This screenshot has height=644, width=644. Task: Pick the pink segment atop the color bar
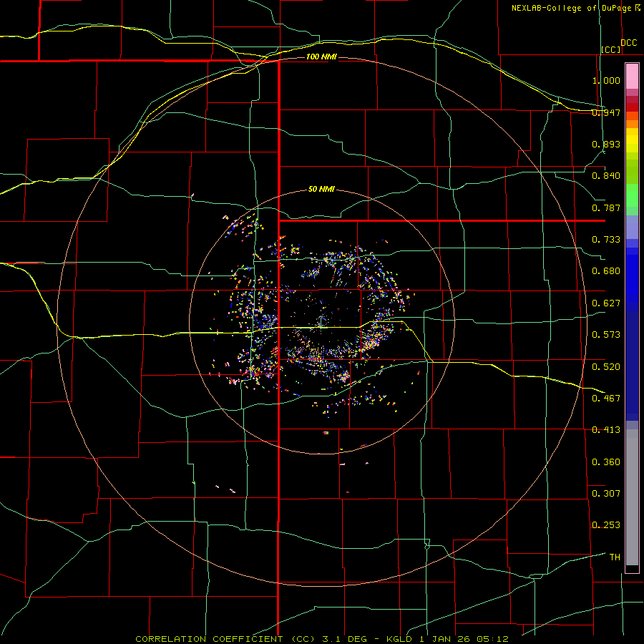coord(632,77)
